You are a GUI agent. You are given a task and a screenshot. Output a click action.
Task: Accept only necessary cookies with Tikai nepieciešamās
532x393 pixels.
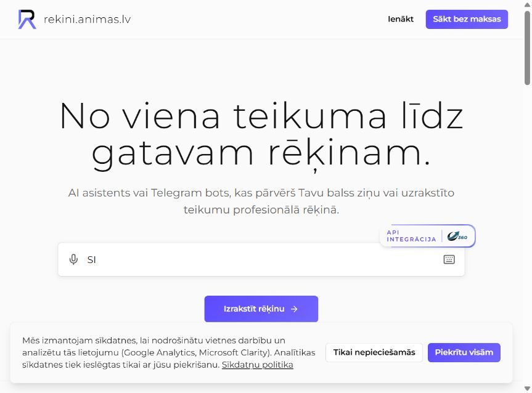pos(374,352)
